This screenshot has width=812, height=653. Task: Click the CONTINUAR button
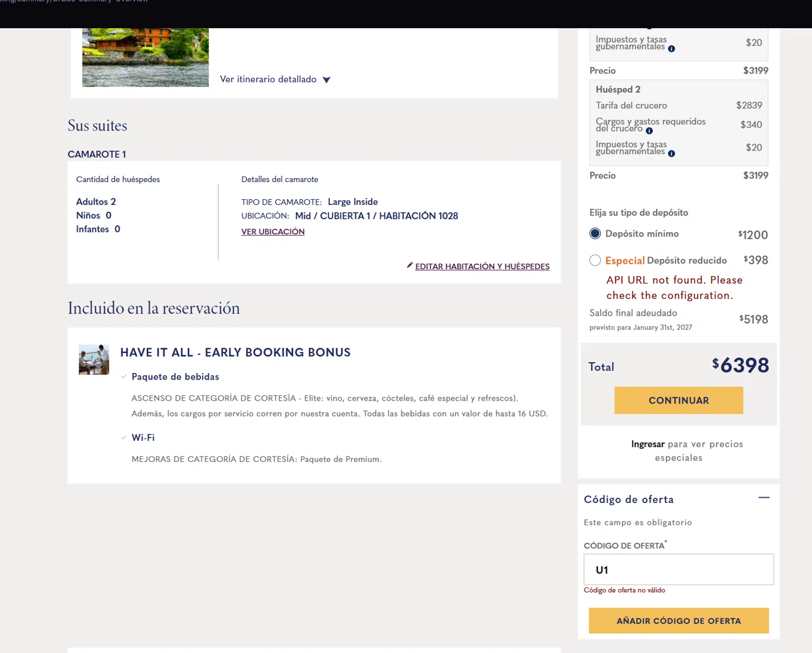pyautogui.click(x=678, y=400)
